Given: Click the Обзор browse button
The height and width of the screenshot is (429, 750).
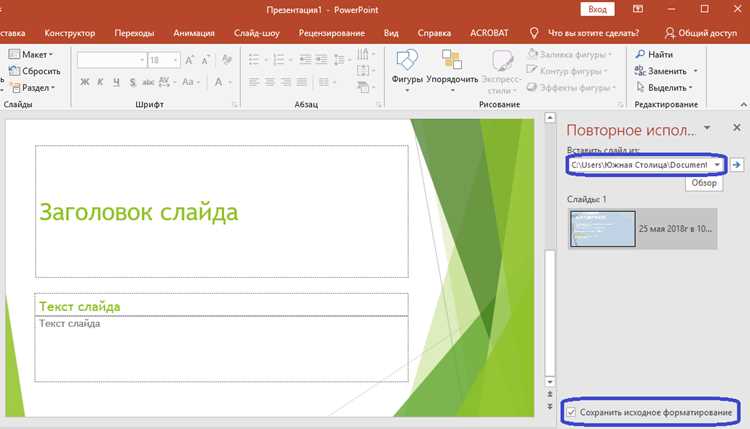Looking at the screenshot, I should tap(704, 183).
